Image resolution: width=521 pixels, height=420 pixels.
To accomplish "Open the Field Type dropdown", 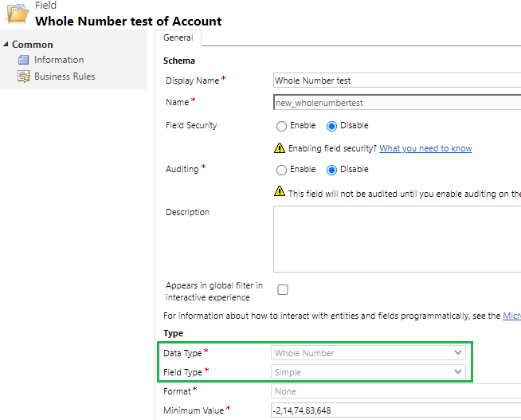I will 368,372.
